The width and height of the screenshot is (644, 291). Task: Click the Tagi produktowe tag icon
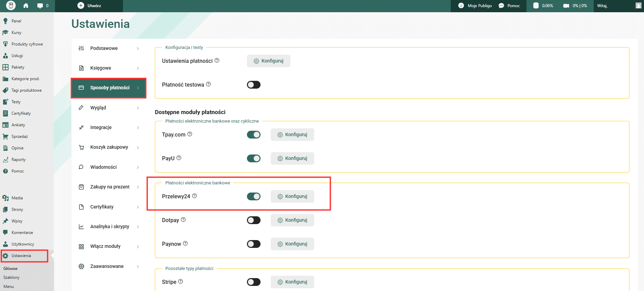click(x=5, y=90)
